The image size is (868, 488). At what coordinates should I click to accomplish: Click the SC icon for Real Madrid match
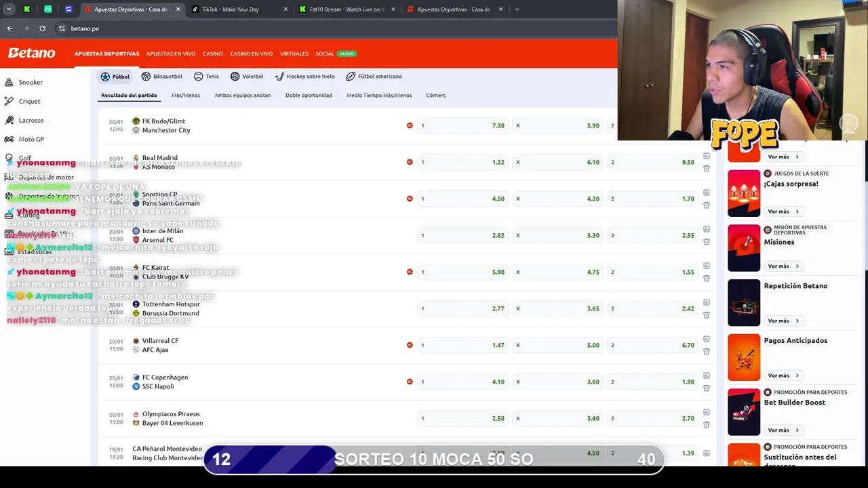(x=410, y=162)
